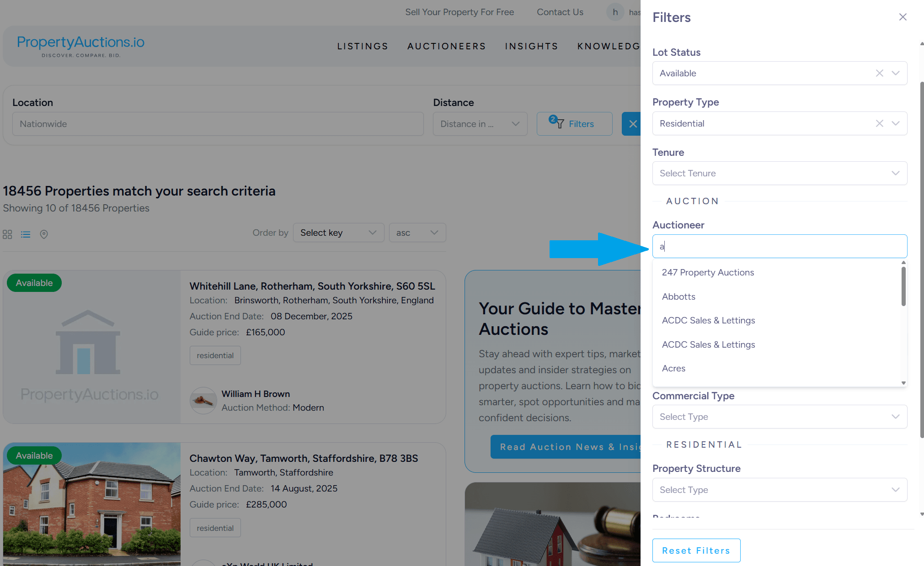Choose Abbotts from auctioneer list
Viewport: 924px width, 566px height.
[x=678, y=296]
